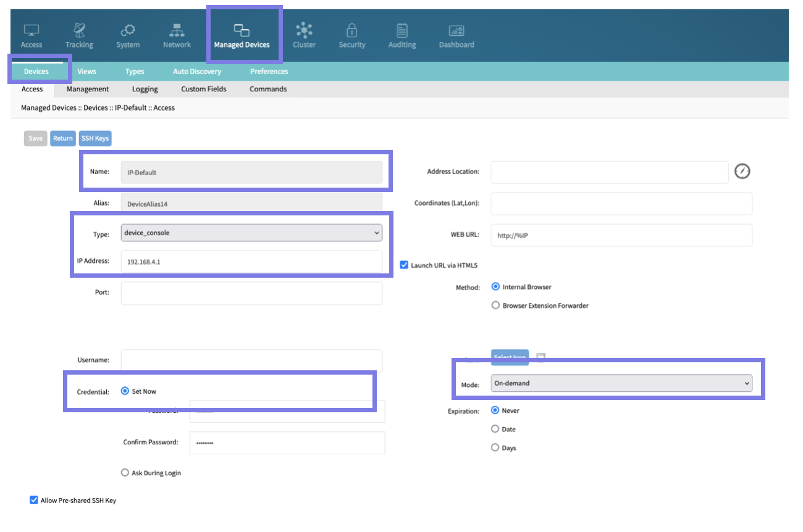Switch to the Views subtab
Image resolution: width=803 pixels, height=532 pixels.
(87, 72)
